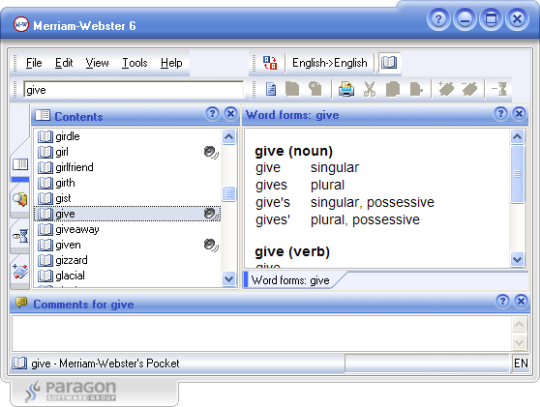This screenshot has height=407, width=540.
Task: Select girl in Contents list
Action: pyautogui.click(x=127, y=152)
